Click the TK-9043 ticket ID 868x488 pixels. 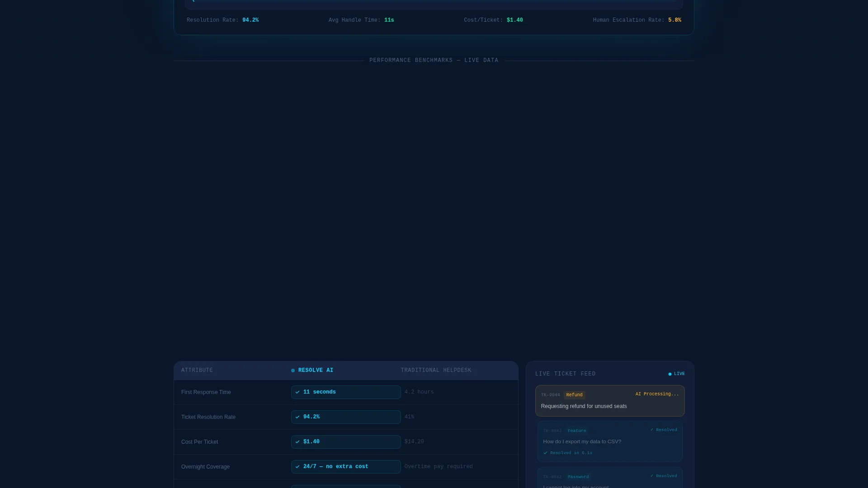click(x=552, y=431)
